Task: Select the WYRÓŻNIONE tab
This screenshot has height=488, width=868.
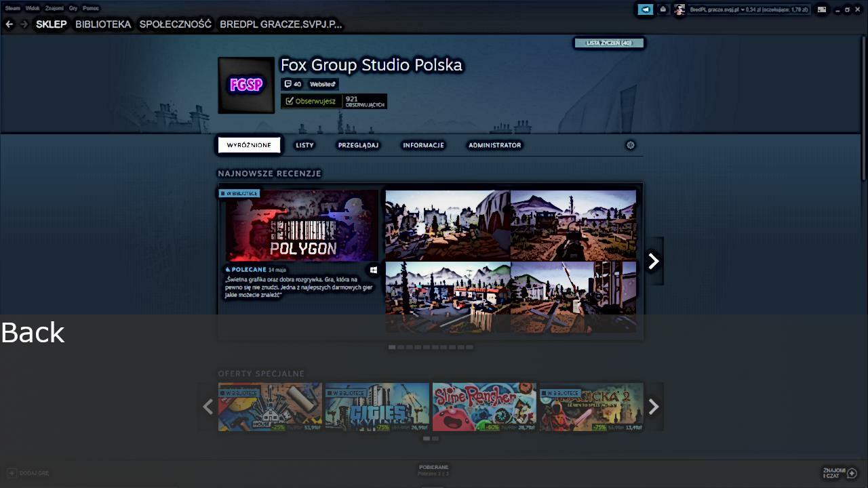Action: (249, 145)
